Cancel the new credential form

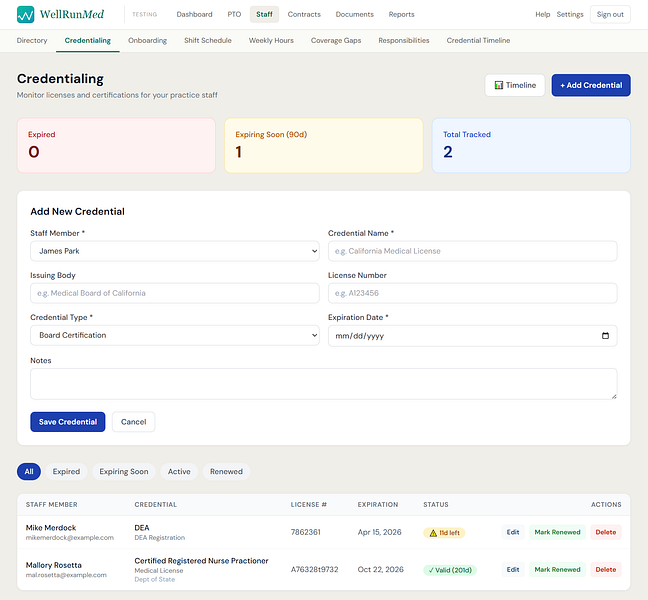[x=133, y=422]
